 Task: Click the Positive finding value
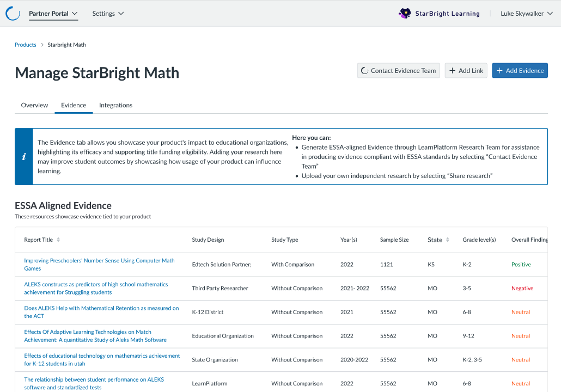[x=521, y=264]
